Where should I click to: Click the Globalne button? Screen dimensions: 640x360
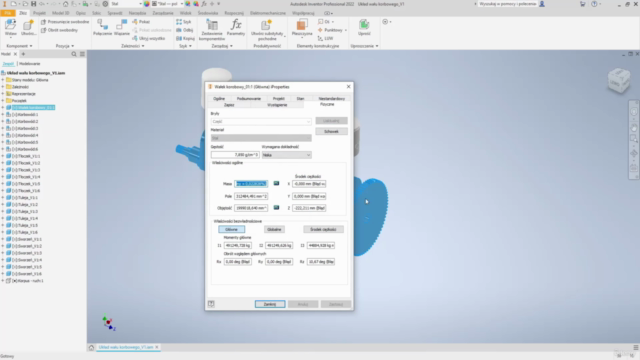point(274,229)
